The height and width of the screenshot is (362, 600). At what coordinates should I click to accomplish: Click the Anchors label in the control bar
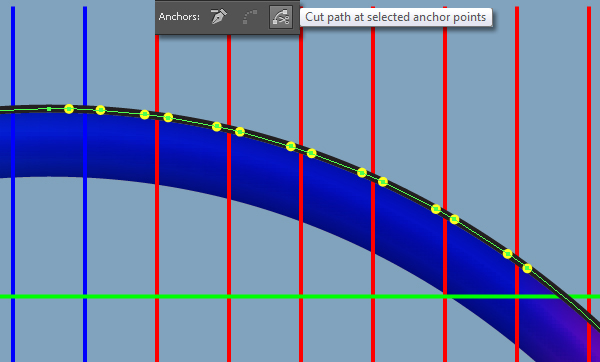179,17
